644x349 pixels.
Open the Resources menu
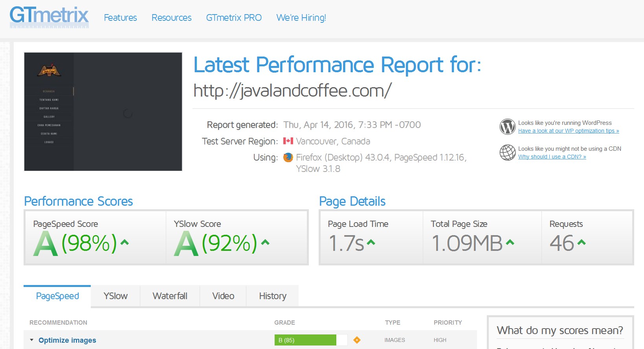(171, 18)
